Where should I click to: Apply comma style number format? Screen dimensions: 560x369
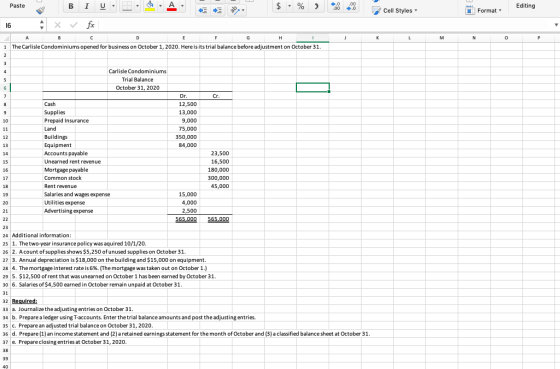(x=316, y=6)
